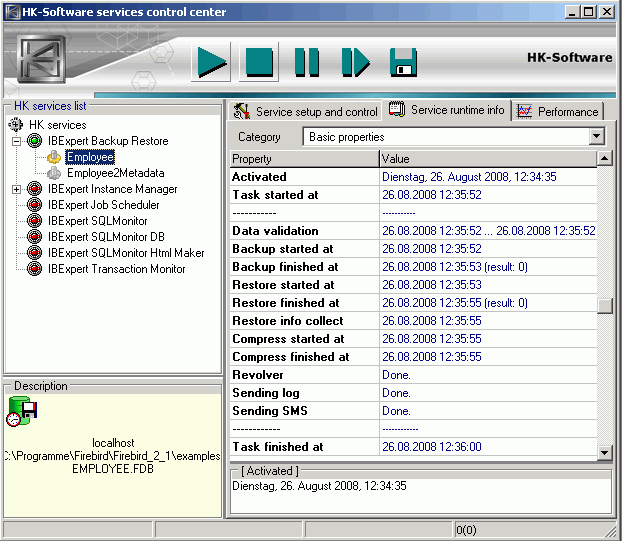Switch to the Performance tab
This screenshot has width=622, height=541.
pyautogui.click(x=558, y=111)
